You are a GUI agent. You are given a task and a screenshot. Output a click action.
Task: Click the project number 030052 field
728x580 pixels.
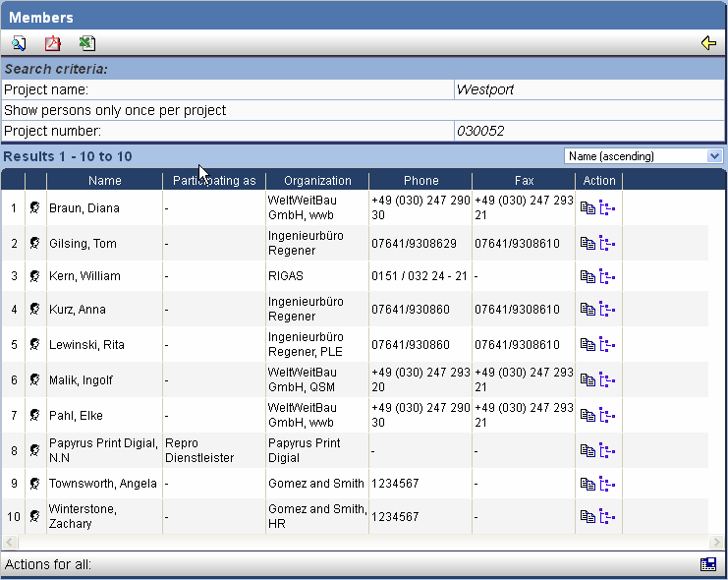pyautogui.click(x=588, y=131)
